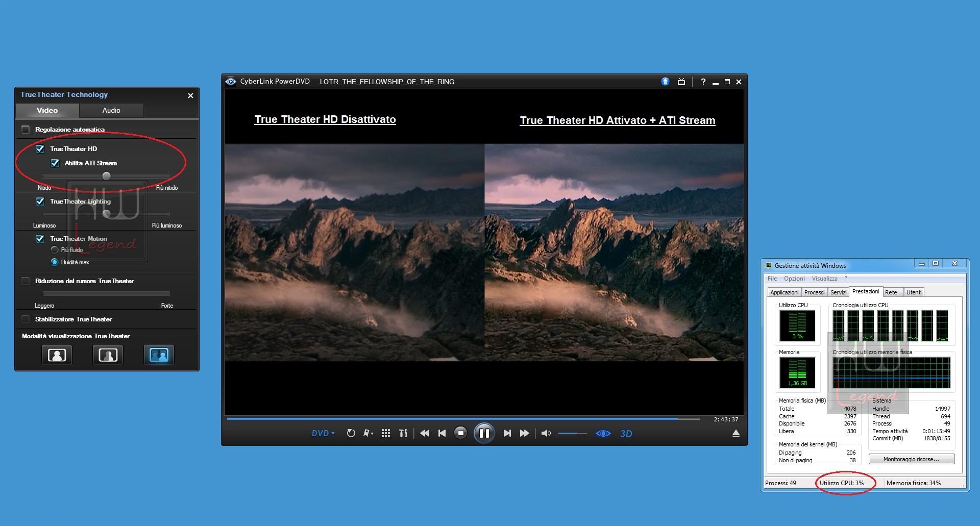
Task: Click the Utilizzo CPU: 3% status text
Action: pos(842,483)
